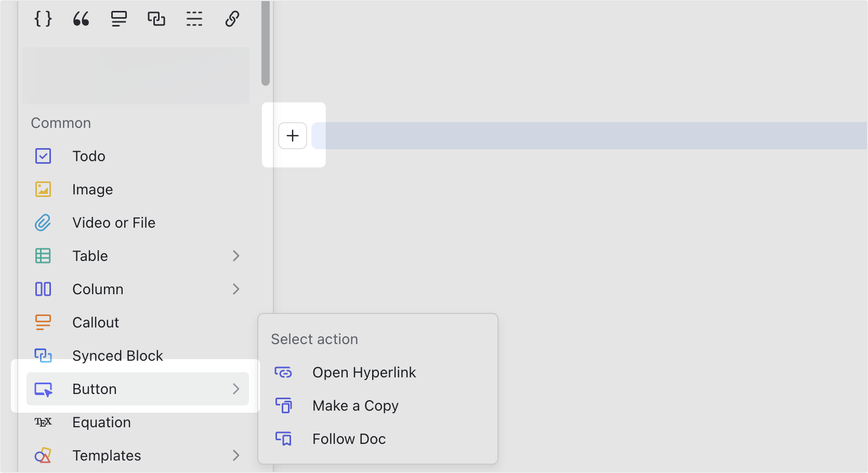
Task: Expand the Templates submenu chevron
Action: [x=236, y=455]
